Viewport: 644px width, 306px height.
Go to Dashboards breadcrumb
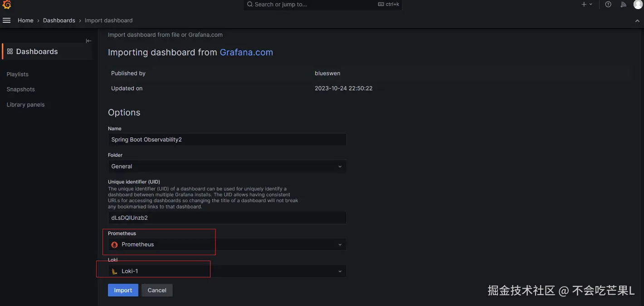coord(59,20)
